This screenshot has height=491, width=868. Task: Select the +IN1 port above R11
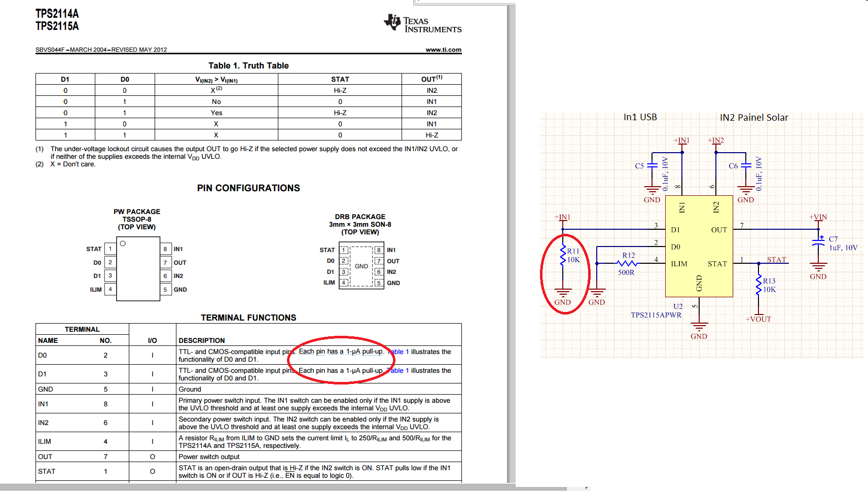point(563,221)
